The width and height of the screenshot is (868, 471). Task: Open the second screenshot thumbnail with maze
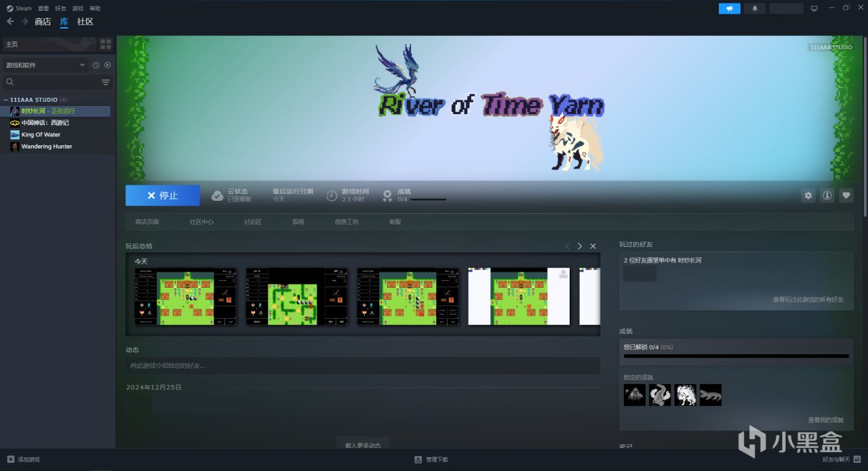tap(296, 297)
